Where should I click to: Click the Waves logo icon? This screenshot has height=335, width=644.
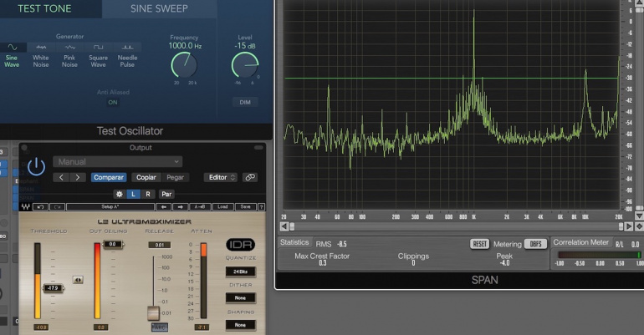point(25,206)
